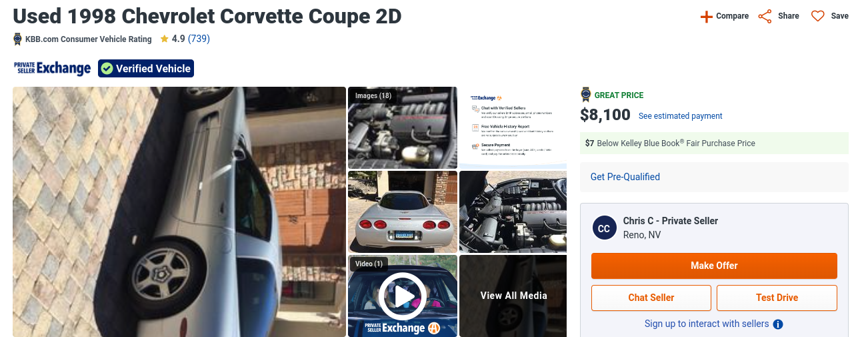
Task: Click the Share network icon
Action: coord(765,16)
